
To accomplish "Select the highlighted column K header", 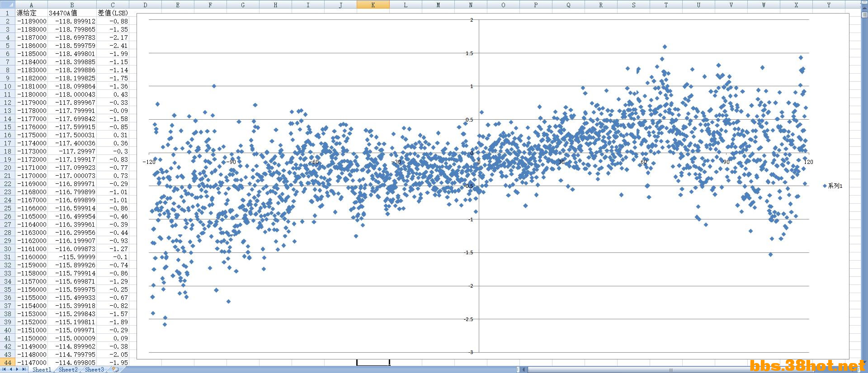I will [373, 5].
